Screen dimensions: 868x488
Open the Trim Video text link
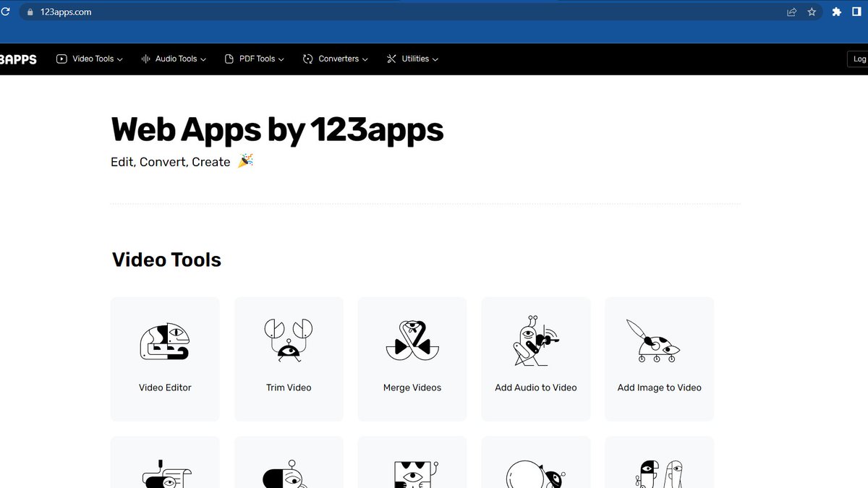pos(289,388)
